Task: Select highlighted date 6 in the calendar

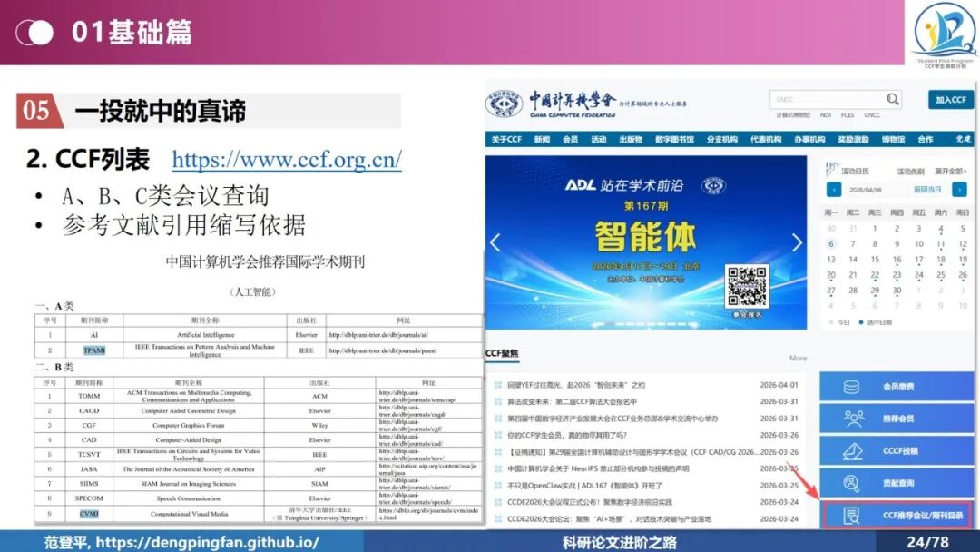Action: coord(830,244)
